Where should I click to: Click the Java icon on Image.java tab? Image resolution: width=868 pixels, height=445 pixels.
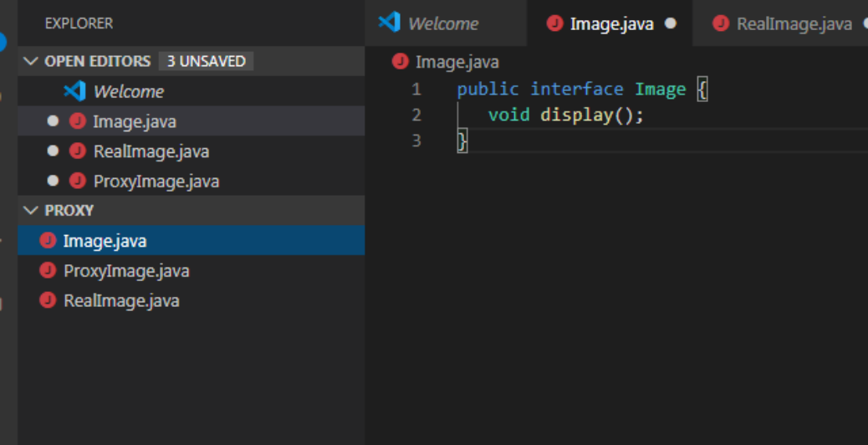click(554, 23)
